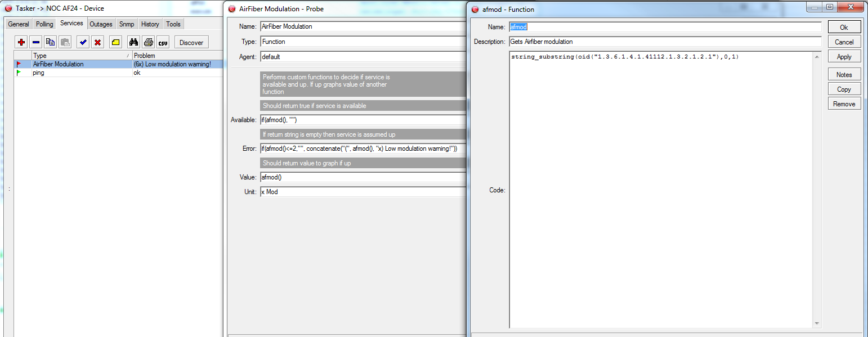The width and height of the screenshot is (868, 337).
Task: Select the AirFiber Modulation service row
Action: point(119,64)
